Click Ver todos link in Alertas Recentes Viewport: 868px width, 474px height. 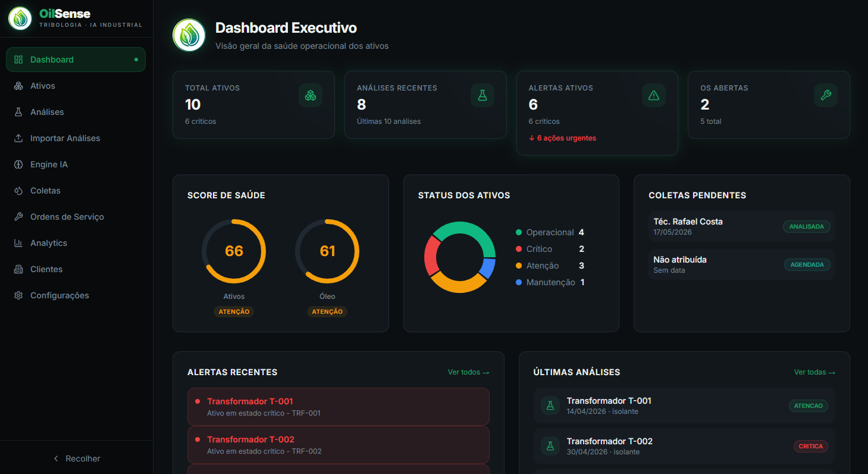tap(468, 372)
